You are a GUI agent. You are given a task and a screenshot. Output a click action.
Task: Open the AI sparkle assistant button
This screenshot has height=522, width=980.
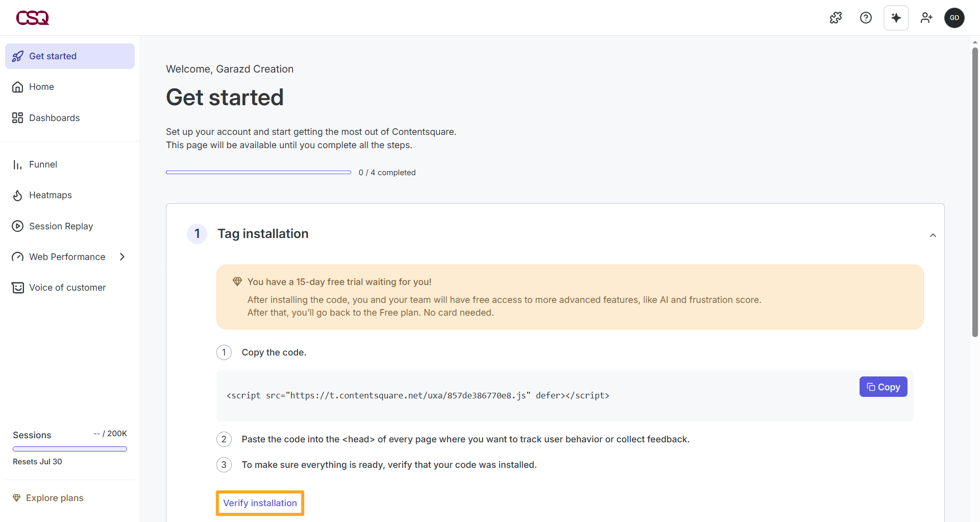[x=896, y=18]
